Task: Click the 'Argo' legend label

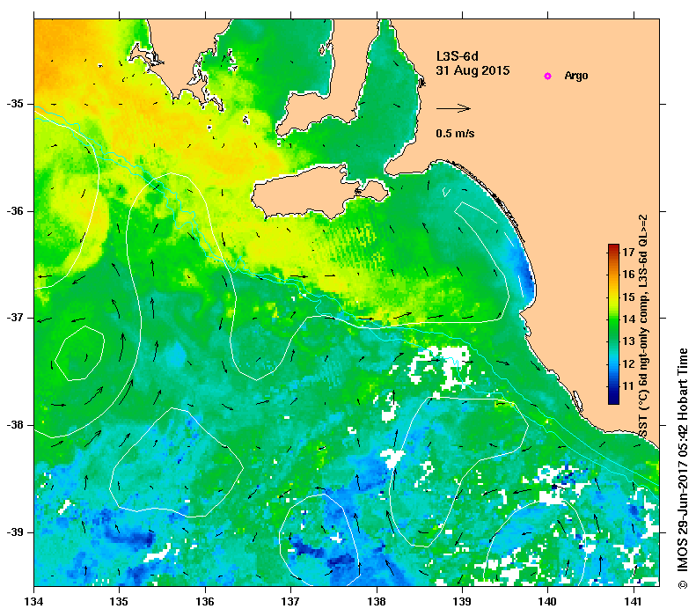Action: click(576, 76)
